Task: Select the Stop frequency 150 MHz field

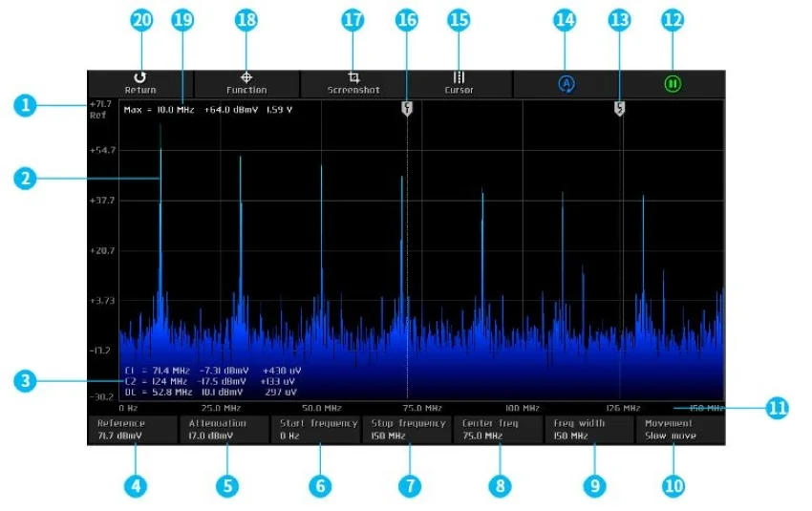Action: click(x=406, y=429)
